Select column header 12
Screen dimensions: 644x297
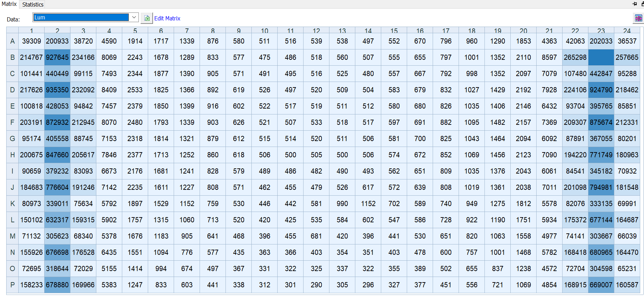pos(316,31)
